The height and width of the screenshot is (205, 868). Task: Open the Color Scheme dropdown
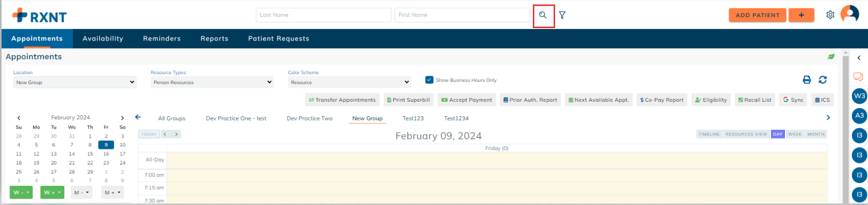(350, 82)
